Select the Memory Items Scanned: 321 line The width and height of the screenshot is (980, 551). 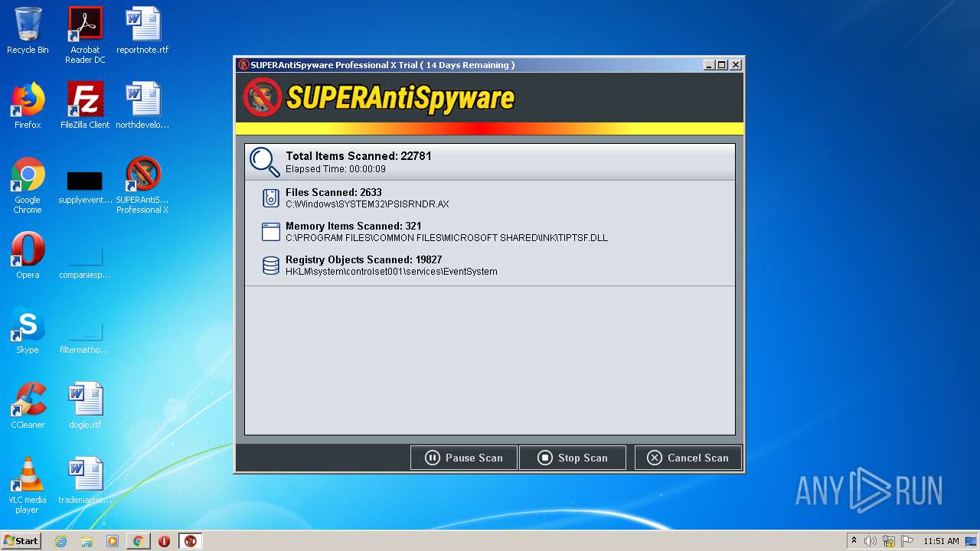[353, 227]
